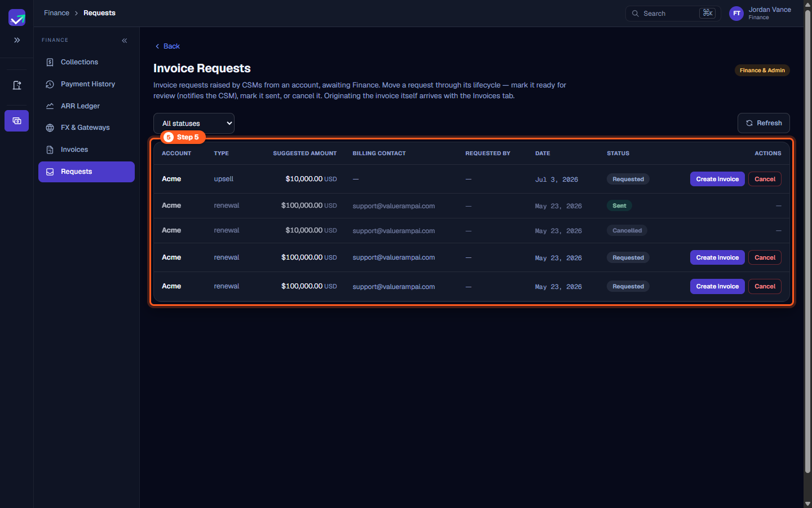Click the ARR Ledger chart icon

coord(50,106)
